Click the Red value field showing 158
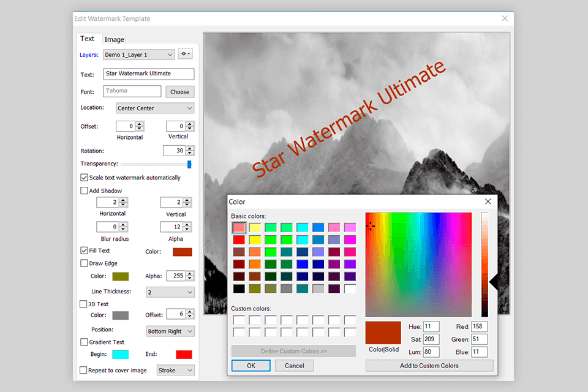 click(x=479, y=326)
